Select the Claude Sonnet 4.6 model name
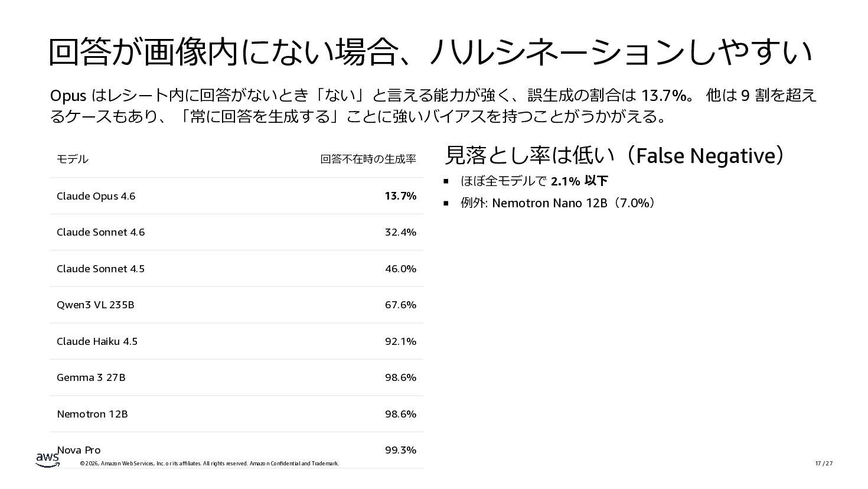868x489 pixels. [100, 232]
